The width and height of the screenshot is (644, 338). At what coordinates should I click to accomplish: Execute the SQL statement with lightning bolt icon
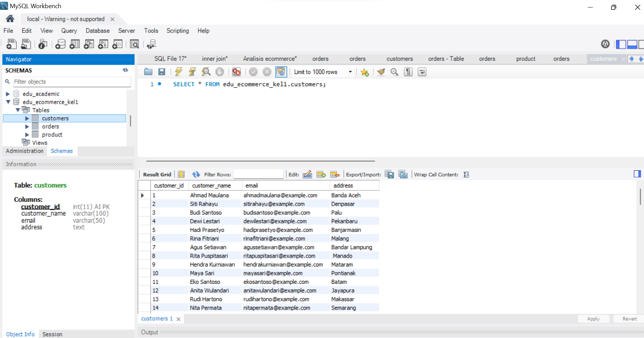[179, 72]
